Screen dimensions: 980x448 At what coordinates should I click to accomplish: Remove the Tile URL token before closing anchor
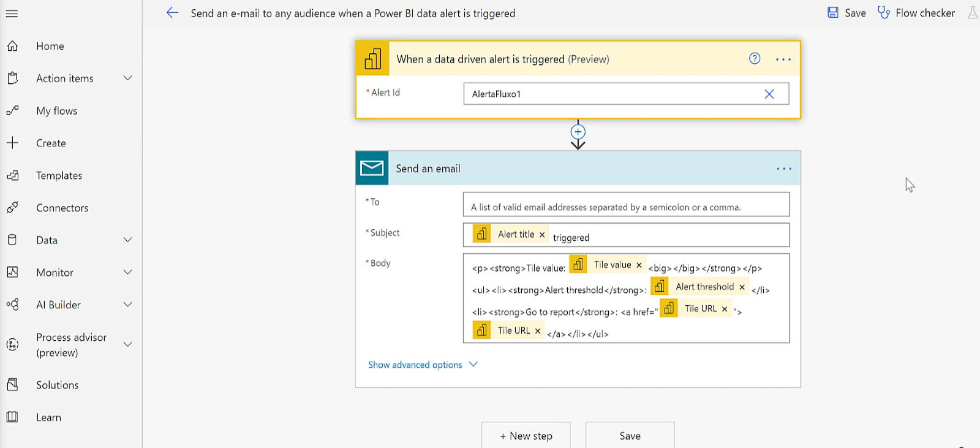click(538, 331)
